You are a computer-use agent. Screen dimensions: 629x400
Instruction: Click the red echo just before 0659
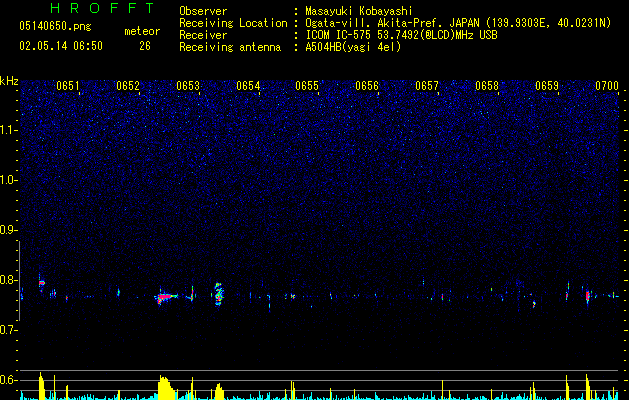pyautogui.click(x=534, y=304)
